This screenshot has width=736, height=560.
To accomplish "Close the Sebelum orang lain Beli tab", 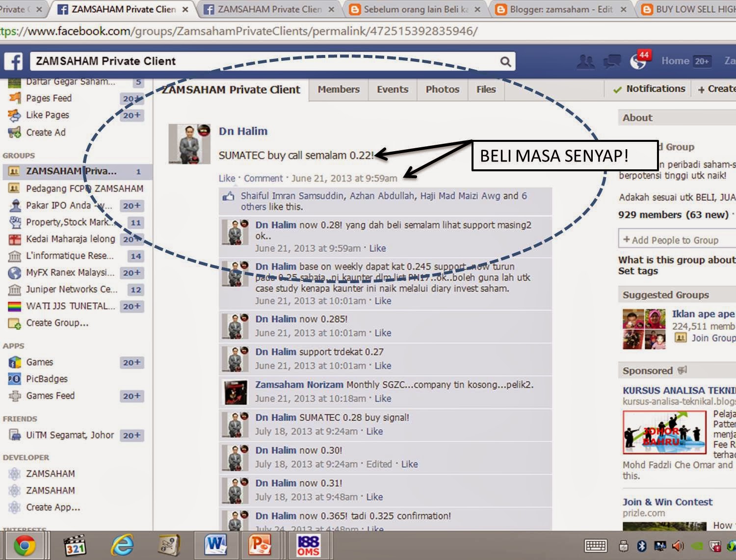I will (478, 9).
